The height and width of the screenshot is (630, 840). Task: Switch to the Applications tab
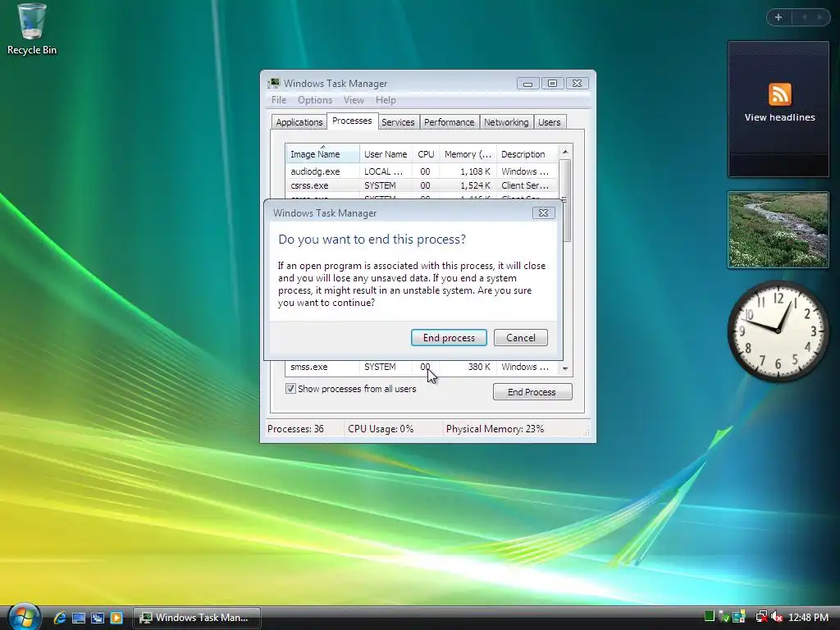point(299,122)
